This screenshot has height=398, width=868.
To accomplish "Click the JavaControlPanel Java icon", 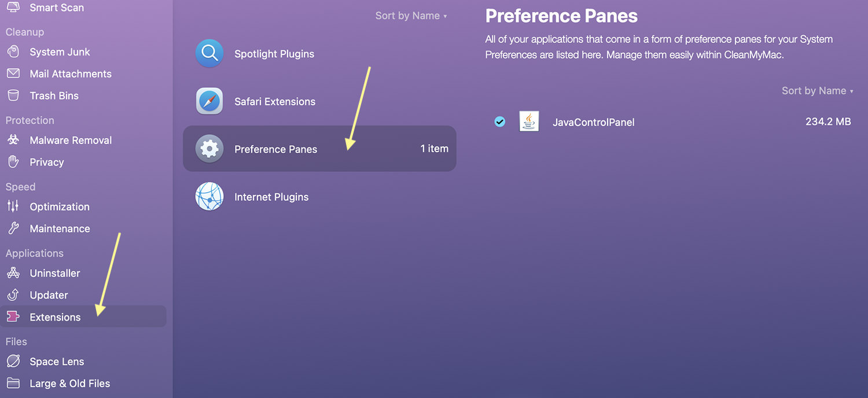I will pyautogui.click(x=529, y=121).
